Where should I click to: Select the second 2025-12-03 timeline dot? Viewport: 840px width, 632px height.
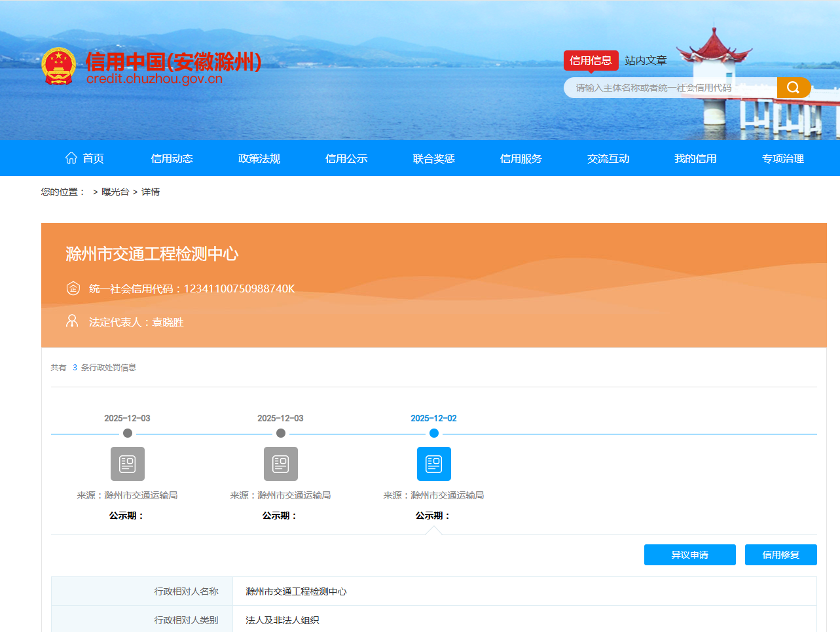pyautogui.click(x=281, y=433)
